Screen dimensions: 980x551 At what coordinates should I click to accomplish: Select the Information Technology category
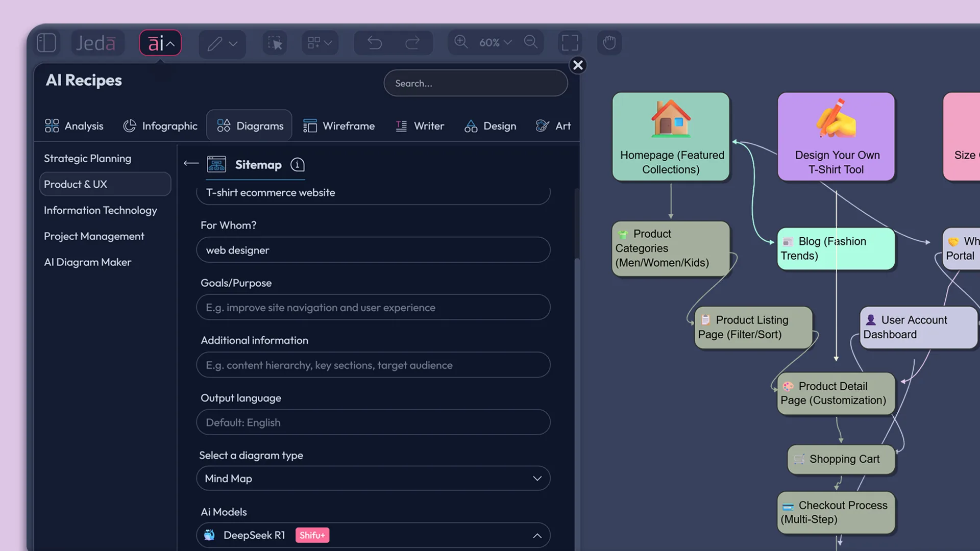(x=100, y=210)
